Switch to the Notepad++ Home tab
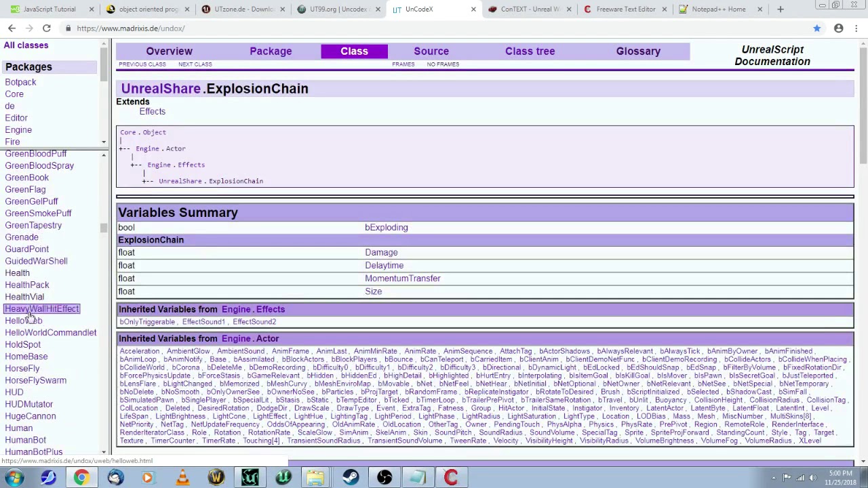The image size is (868, 488). 719,9
